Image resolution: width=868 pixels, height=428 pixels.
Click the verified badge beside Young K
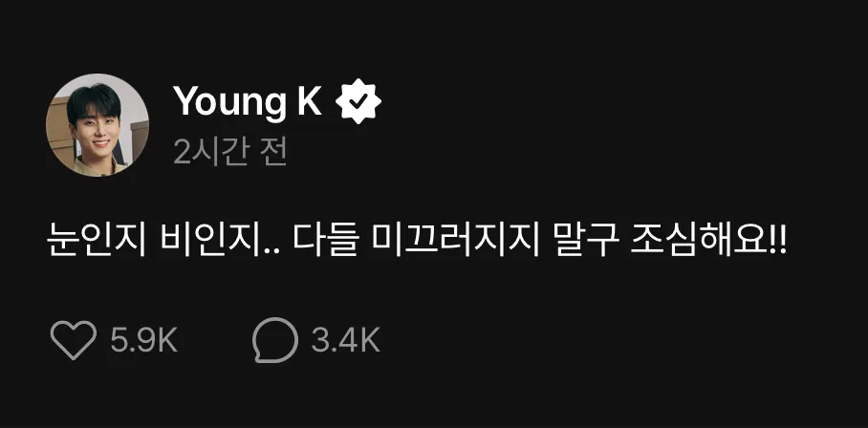coord(359,100)
